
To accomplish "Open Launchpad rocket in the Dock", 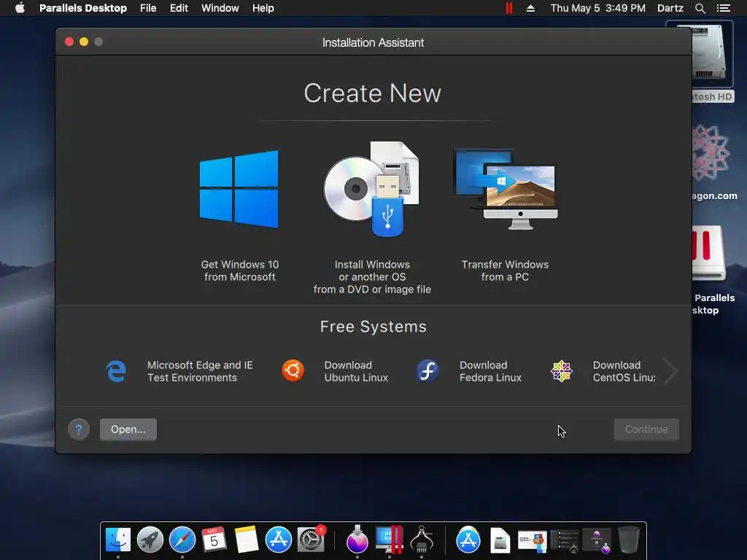I will (150, 540).
